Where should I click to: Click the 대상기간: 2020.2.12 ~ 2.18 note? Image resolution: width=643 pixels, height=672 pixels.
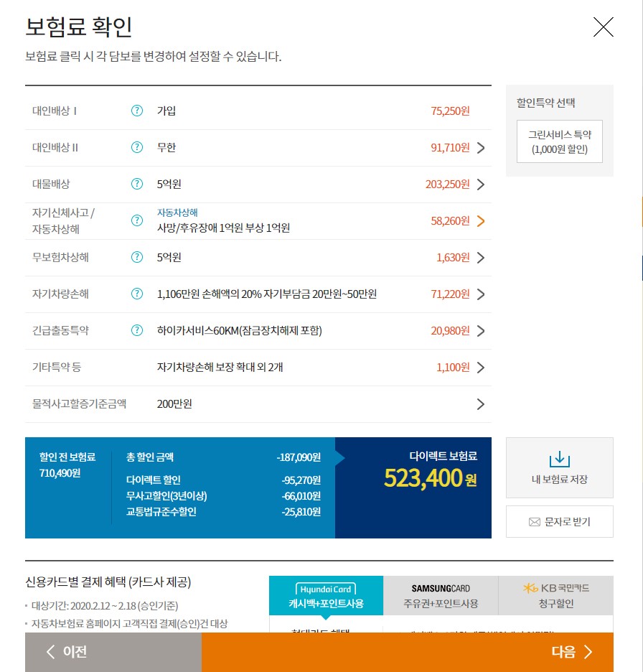point(105,606)
